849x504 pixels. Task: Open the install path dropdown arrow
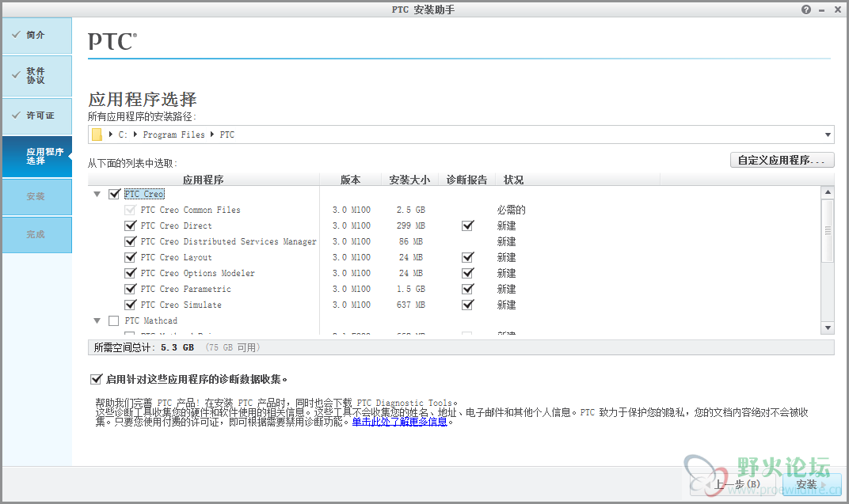pos(828,135)
